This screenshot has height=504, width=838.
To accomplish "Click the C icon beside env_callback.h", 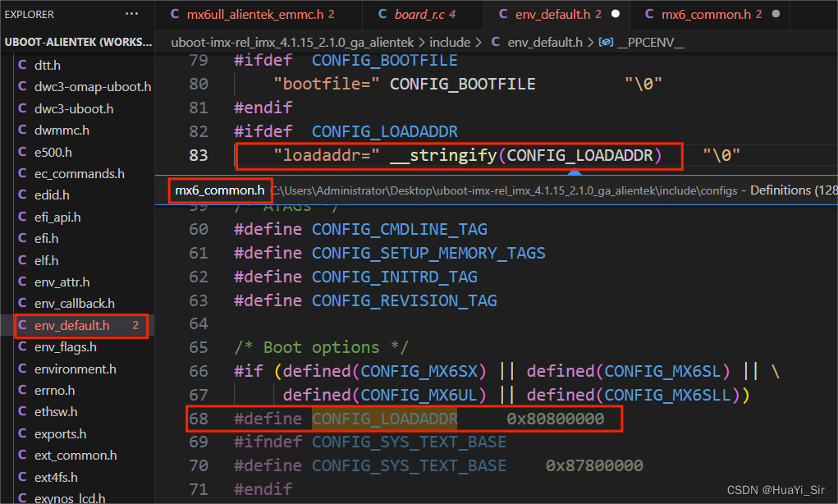I will pyautogui.click(x=23, y=303).
